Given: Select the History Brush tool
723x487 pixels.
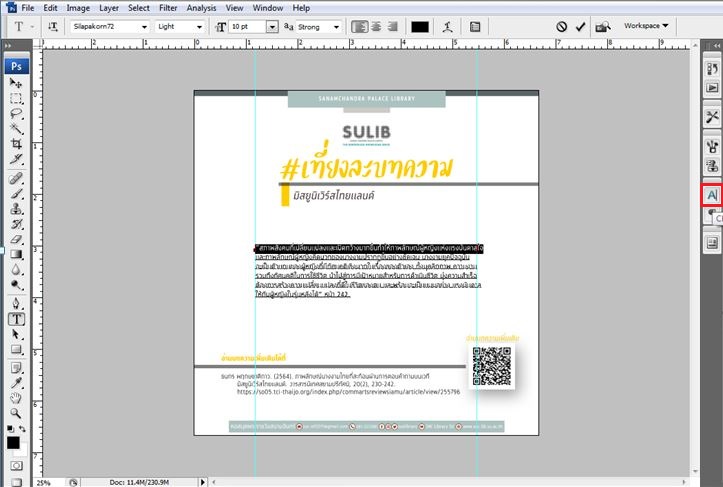Looking at the screenshot, I should (x=16, y=224).
